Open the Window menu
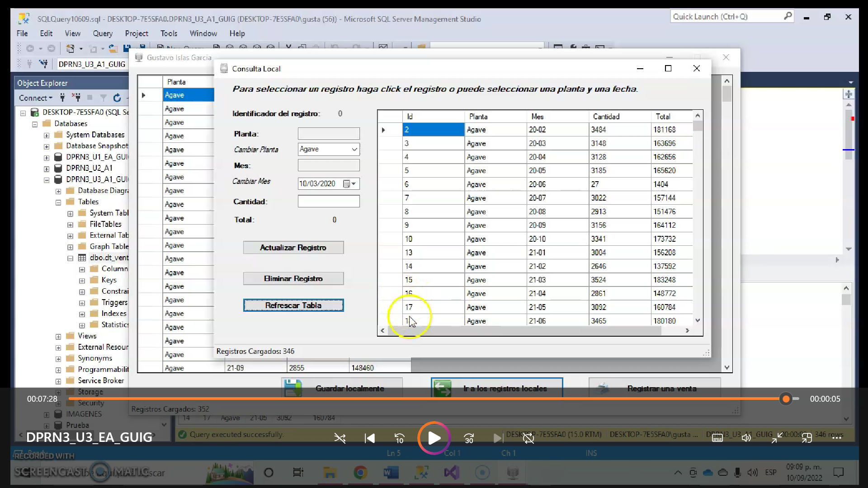 point(203,33)
